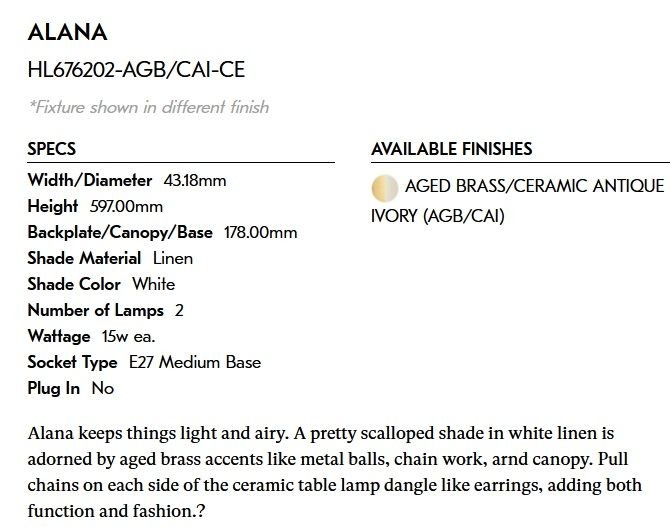Select the ALANA product title
670x527 pixels.
[68, 32]
